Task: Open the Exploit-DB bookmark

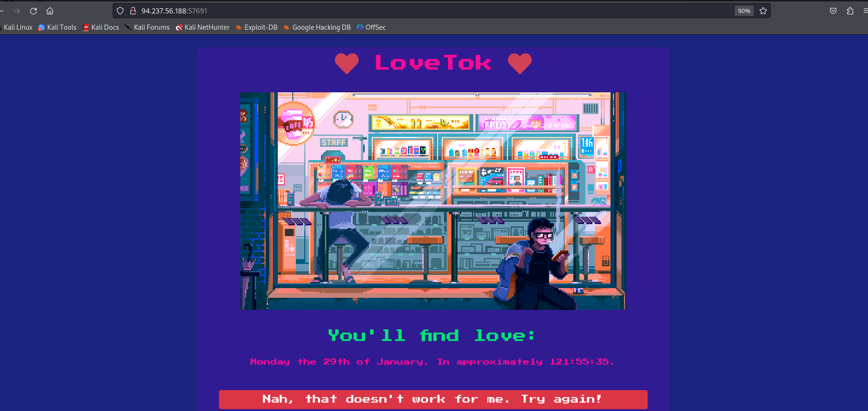Action: (257, 27)
